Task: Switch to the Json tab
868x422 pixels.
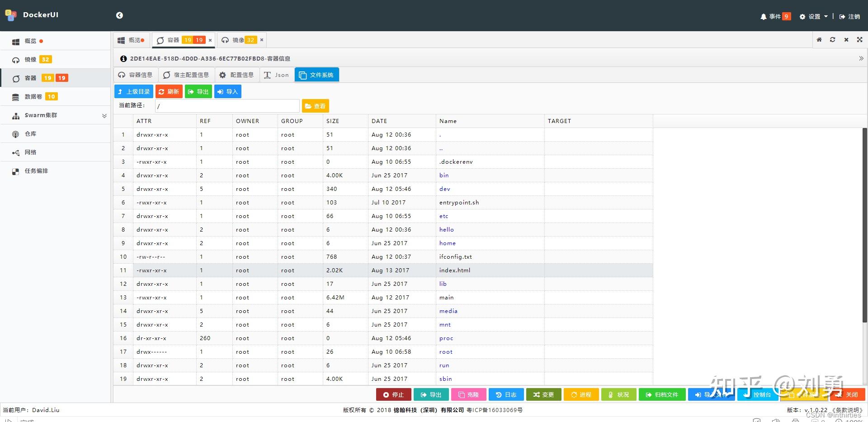Action: tap(276, 75)
